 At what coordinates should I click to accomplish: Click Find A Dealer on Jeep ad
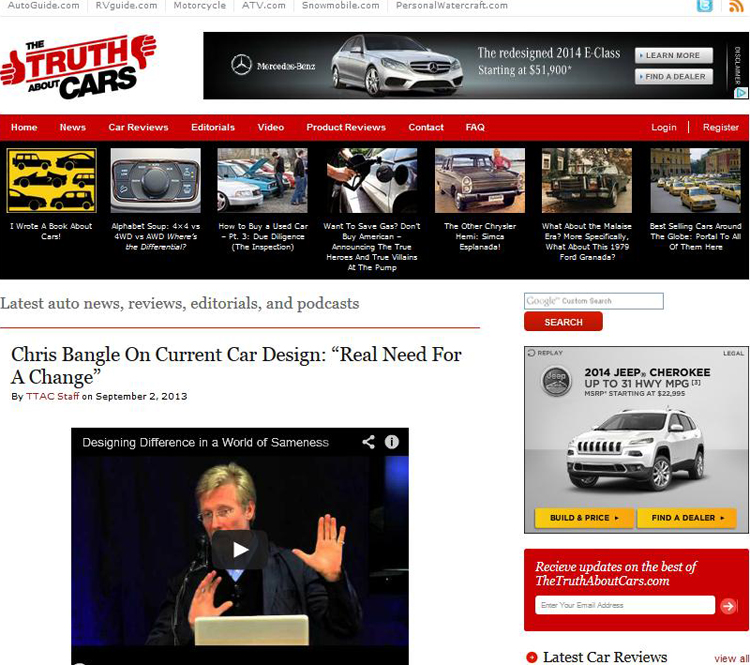tap(687, 518)
